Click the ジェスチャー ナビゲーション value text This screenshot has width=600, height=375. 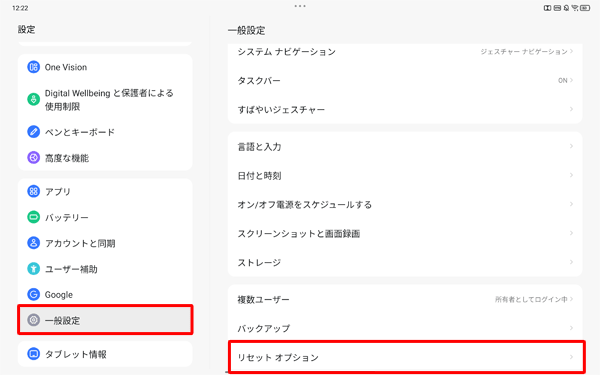(524, 52)
